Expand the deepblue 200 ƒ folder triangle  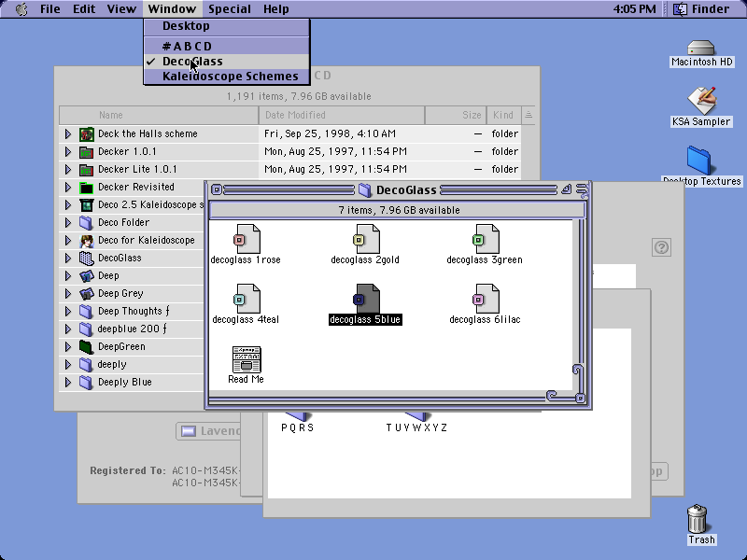68,329
